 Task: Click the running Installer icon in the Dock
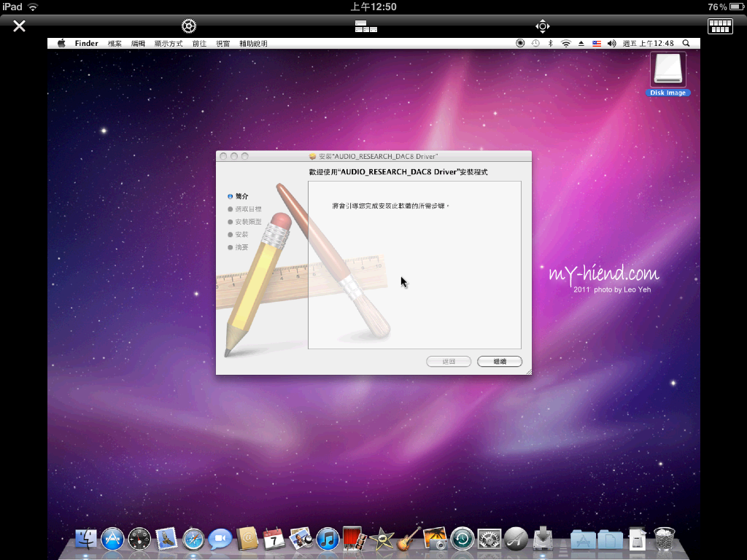543,539
